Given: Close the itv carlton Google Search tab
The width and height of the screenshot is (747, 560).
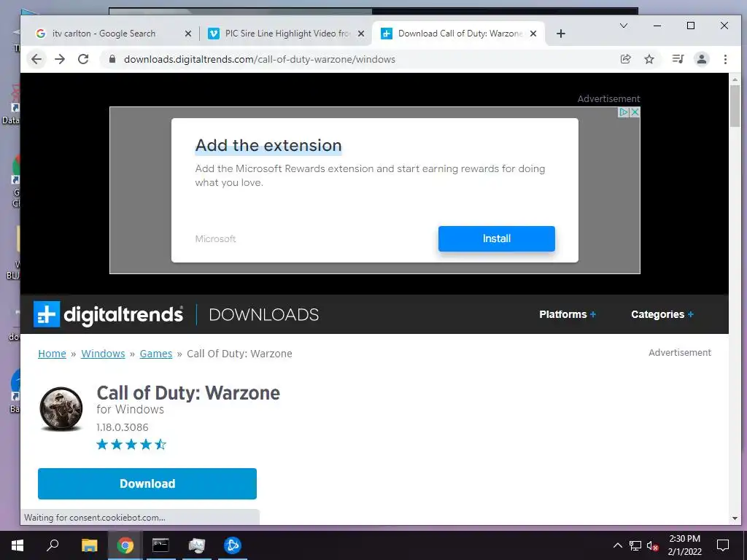Looking at the screenshot, I should [x=187, y=34].
